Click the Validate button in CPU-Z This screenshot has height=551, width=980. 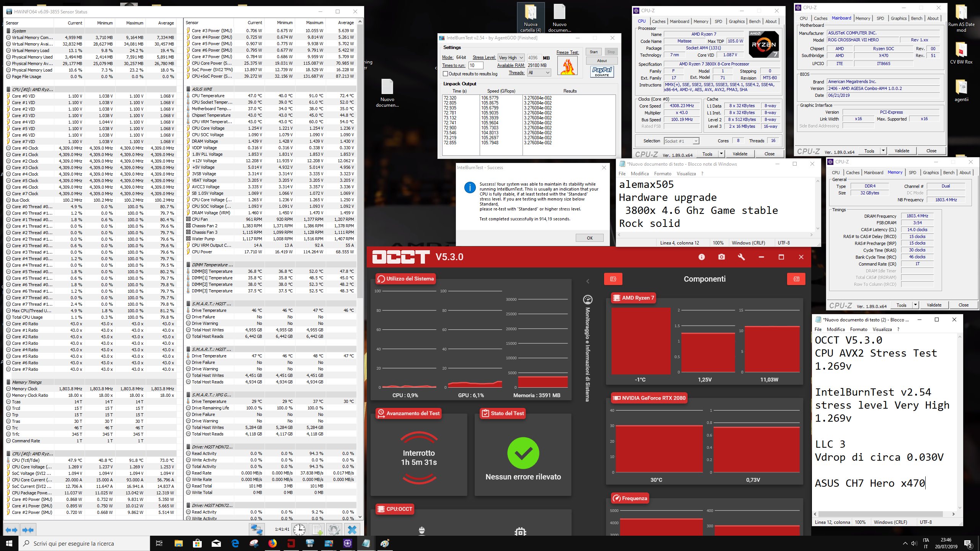[x=740, y=154]
